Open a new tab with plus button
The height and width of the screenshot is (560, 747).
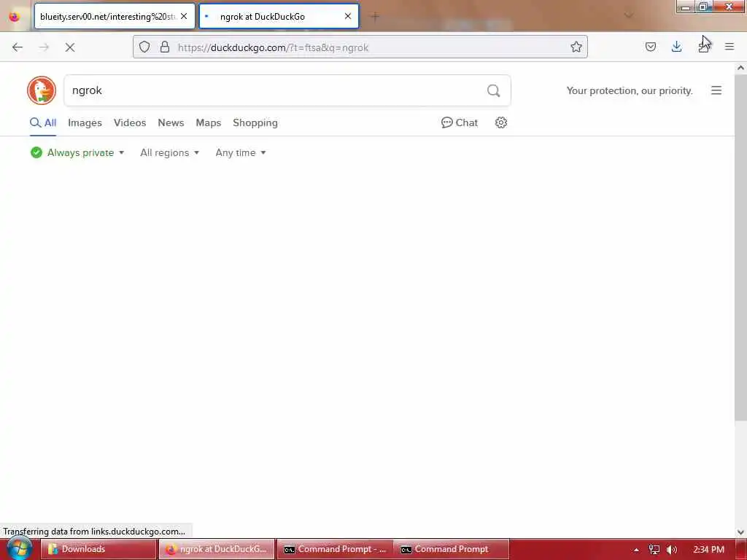pos(375,17)
